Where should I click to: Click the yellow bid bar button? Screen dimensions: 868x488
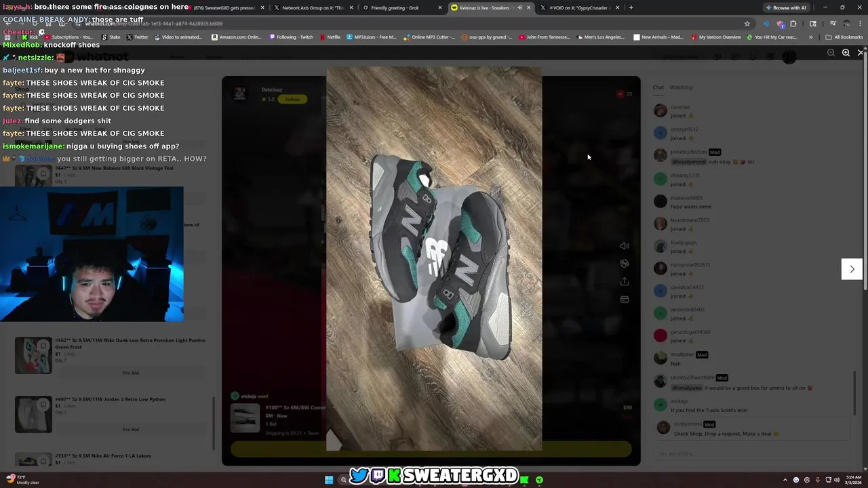point(431,449)
